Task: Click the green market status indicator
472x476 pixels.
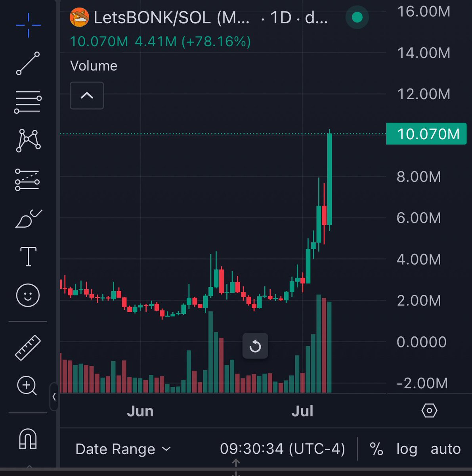Action: [357, 17]
